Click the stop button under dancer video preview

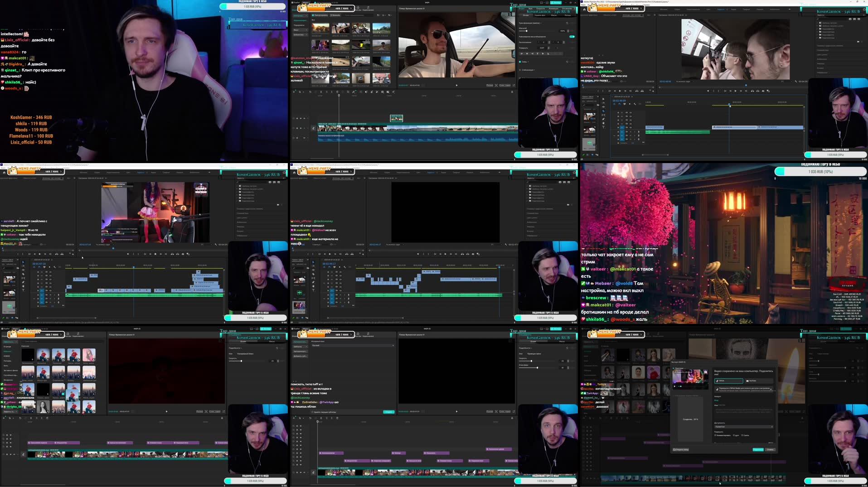point(155,254)
